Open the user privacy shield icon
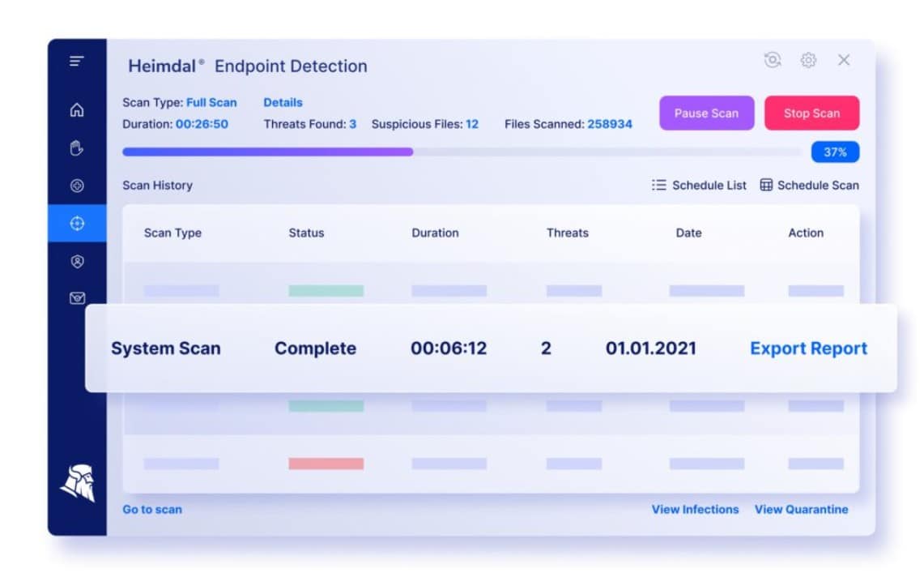The height and width of the screenshot is (573, 924). pos(76,260)
